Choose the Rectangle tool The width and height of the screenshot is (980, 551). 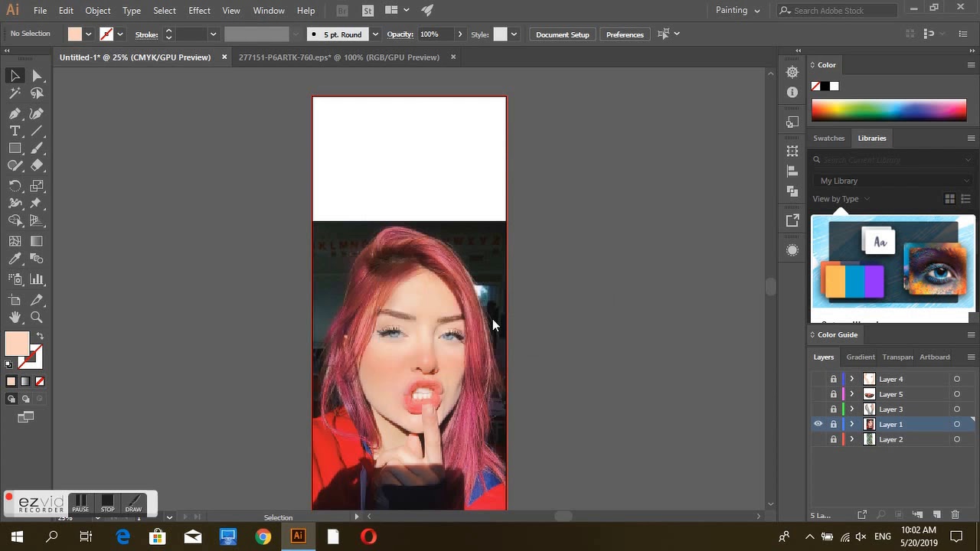coord(15,148)
